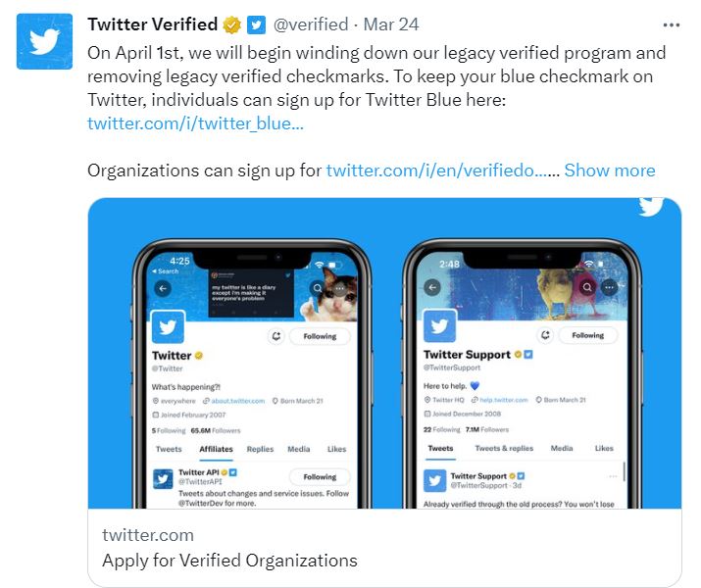
Task: Tap the search icon on right phone
Action: [586, 287]
